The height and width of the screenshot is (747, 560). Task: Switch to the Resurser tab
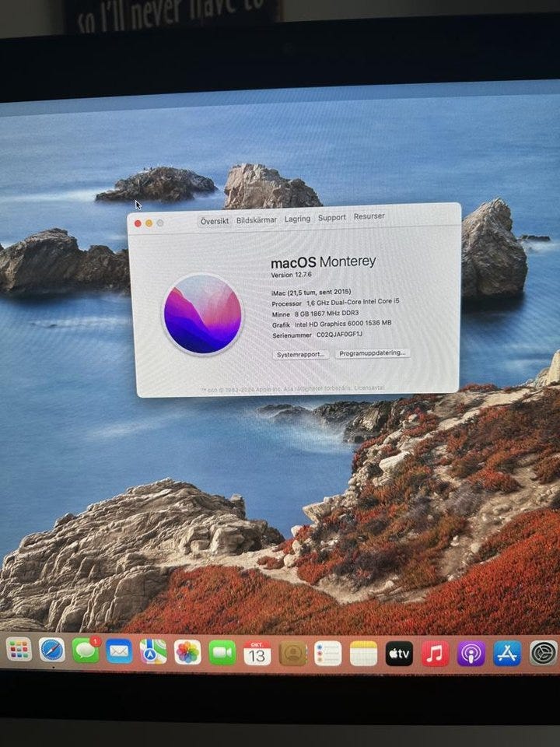click(x=369, y=216)
